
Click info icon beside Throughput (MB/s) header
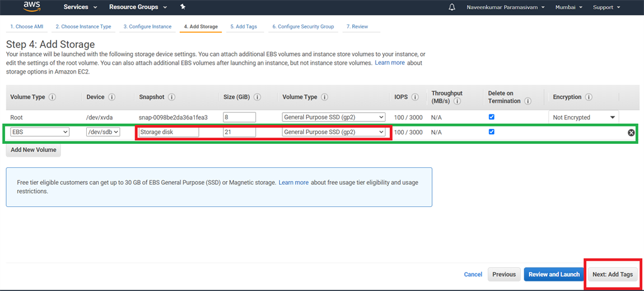pos(457,101)
